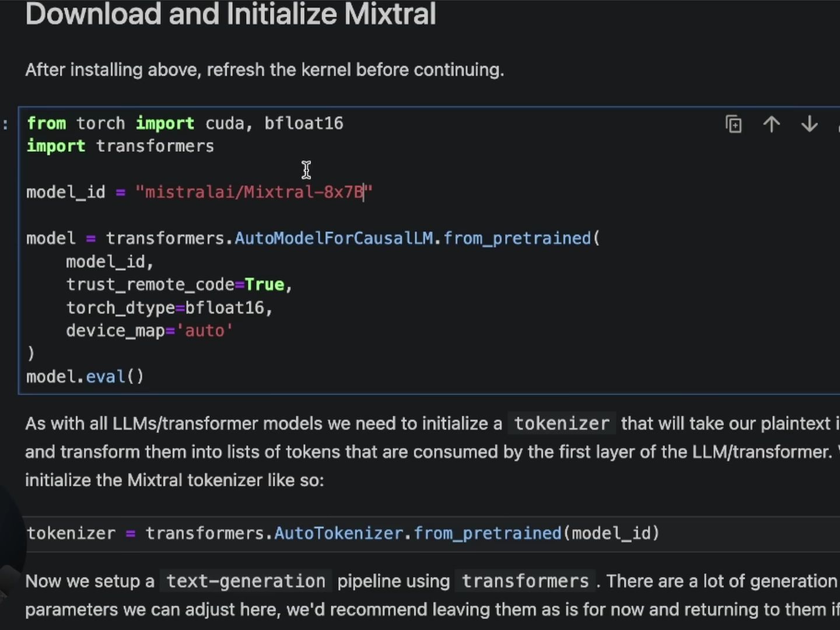
Task: Click the line 'from torch import cuda, bfloat16'
Action: [185, 124]
